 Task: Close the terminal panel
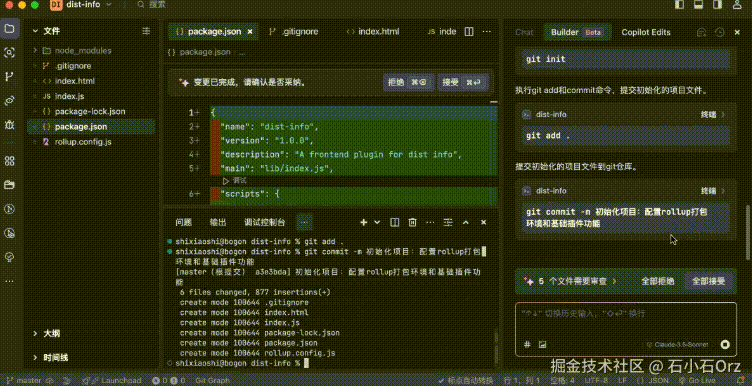click(483, 222)
